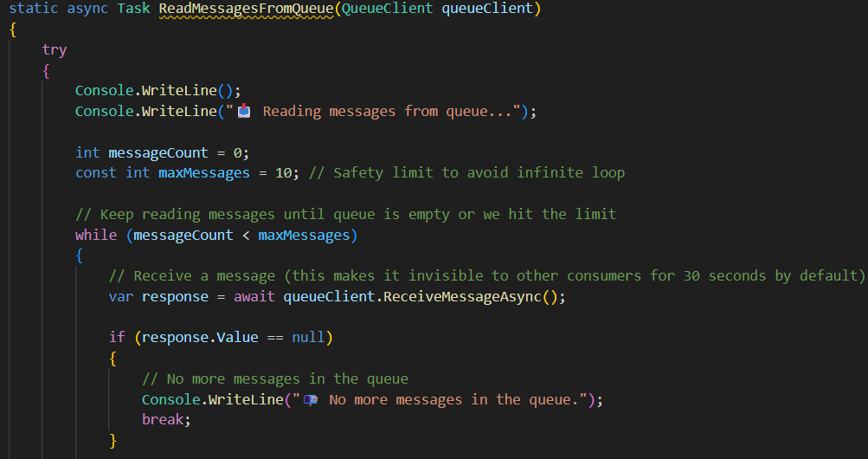The height and width of the screenshot is (459, 868).
Task: Place cursor on the try keyword
Action: pos(55,49)
